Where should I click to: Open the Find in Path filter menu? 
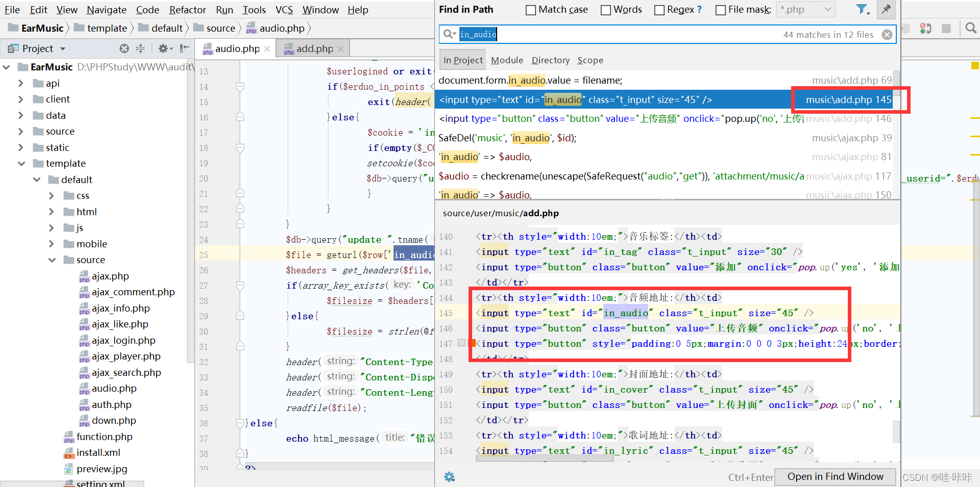click(x=863, y=9)
